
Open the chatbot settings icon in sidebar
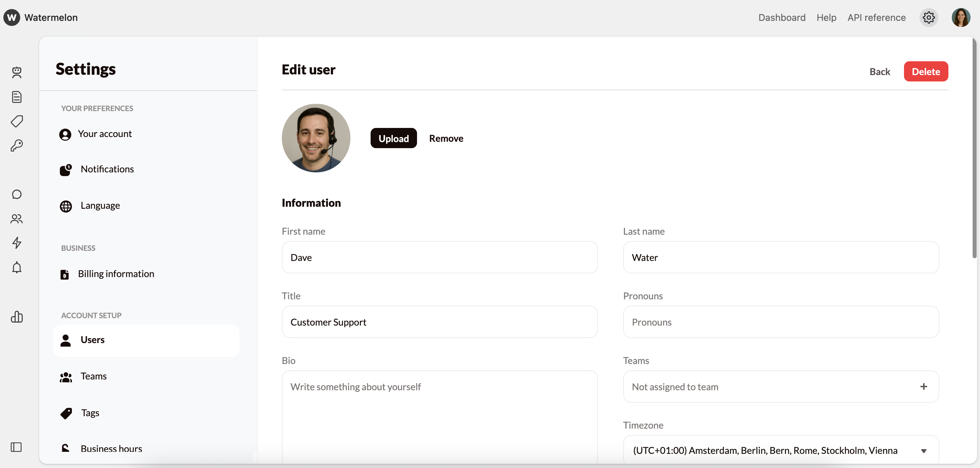17,72
